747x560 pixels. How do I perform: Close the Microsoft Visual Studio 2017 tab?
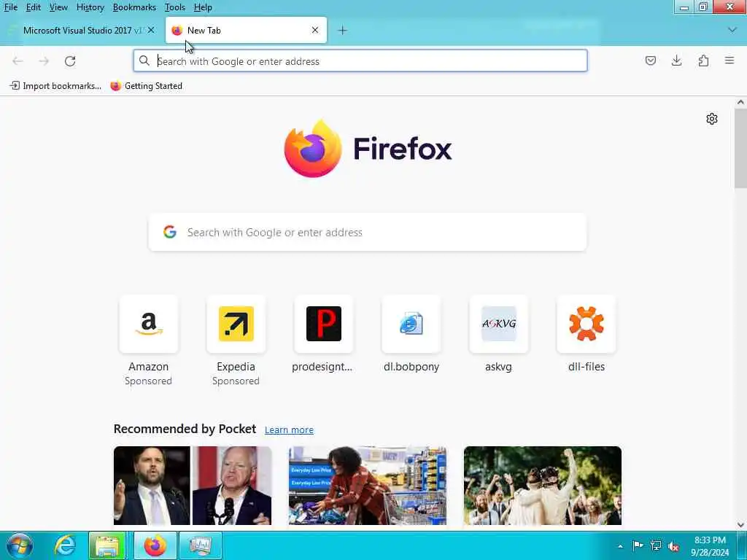click(x=151, y=30)
